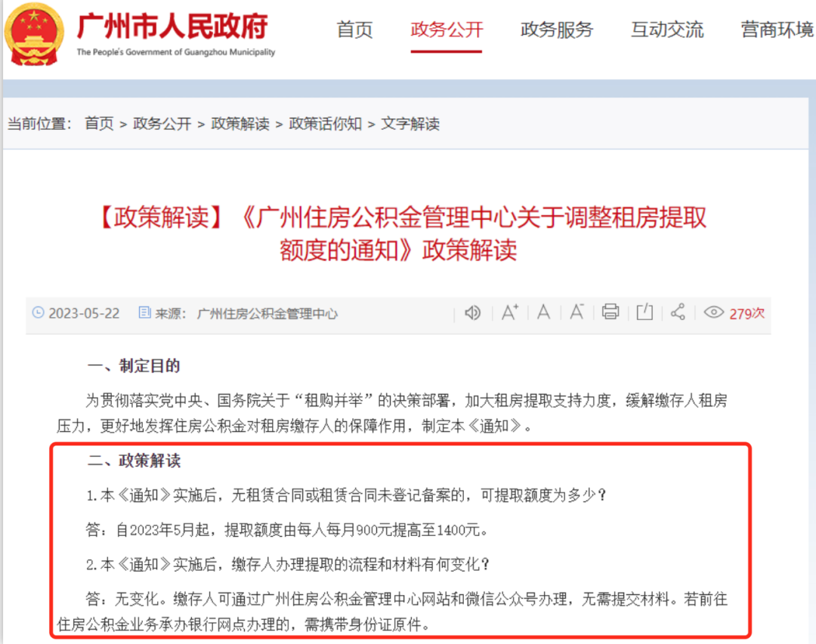Screen dimensions: 816x644
Task: Click question 1 about 可提取额度为多少
Action: click(x=346, y=495)
